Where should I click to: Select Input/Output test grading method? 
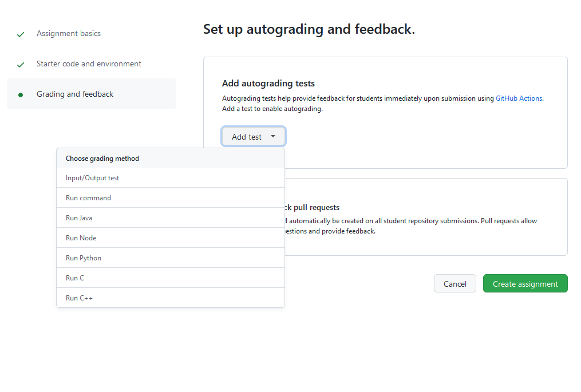[x=171, y=178]
